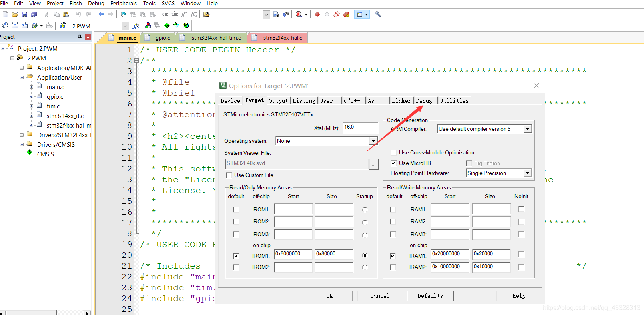Click the Find in Files icon
This screenshot has height=315, width=644.
point(206,14)
